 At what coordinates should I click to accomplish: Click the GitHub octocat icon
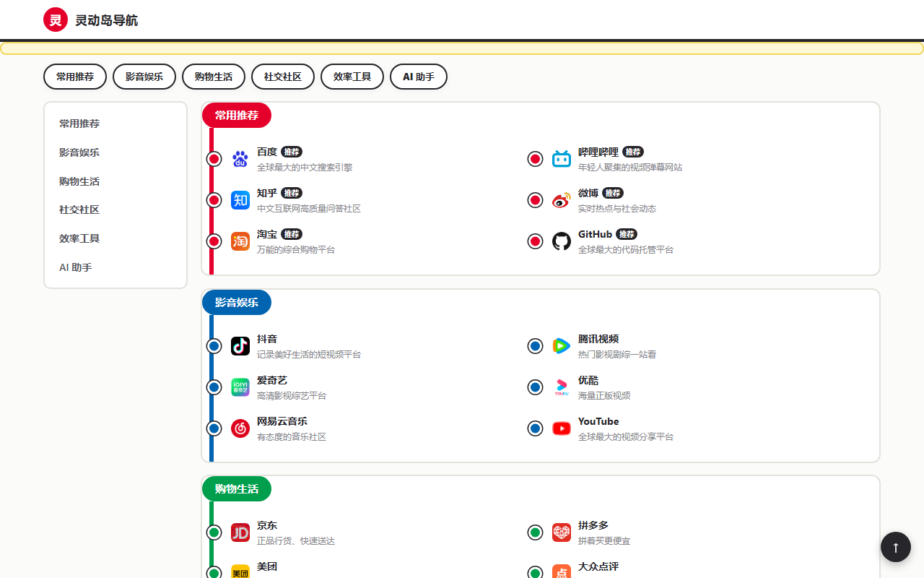562,241
